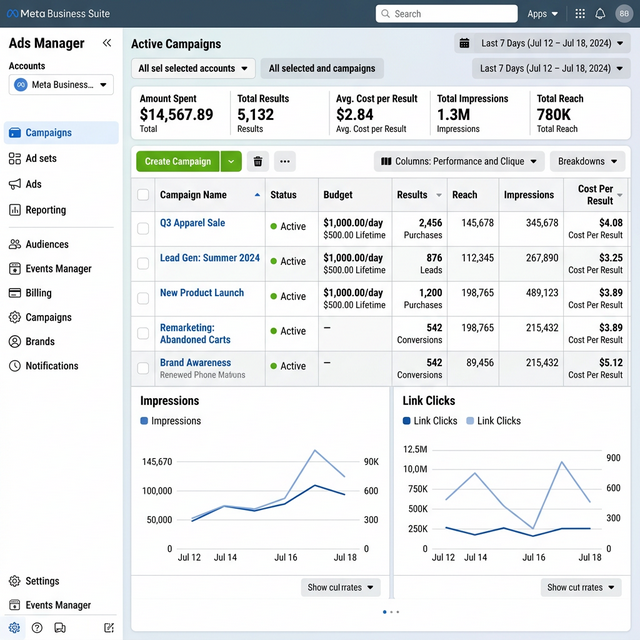Open the apps grid icon
The image size is (640, 640).
[580, 14]
